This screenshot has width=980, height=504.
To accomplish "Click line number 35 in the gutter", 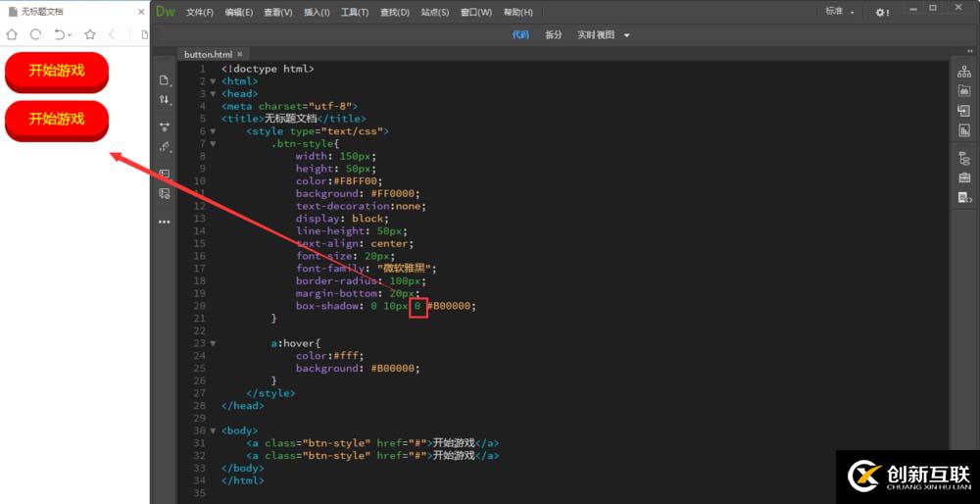I will 199,493.
